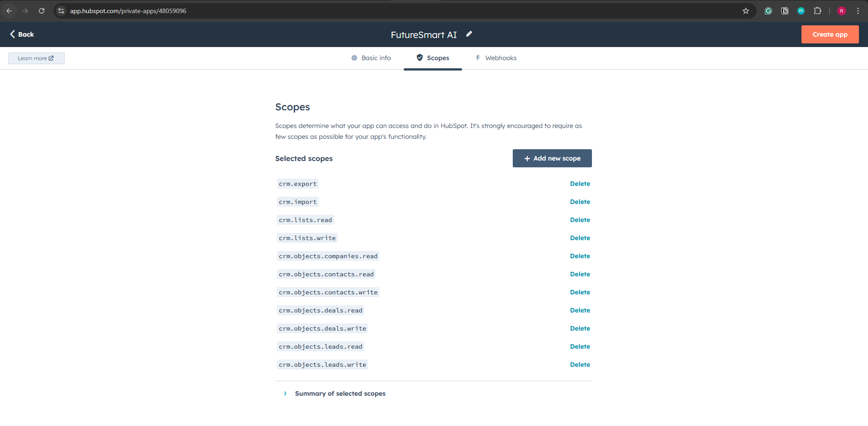
Task: Click the crm.objects.deals.read scope label
Action: [320, 310]
